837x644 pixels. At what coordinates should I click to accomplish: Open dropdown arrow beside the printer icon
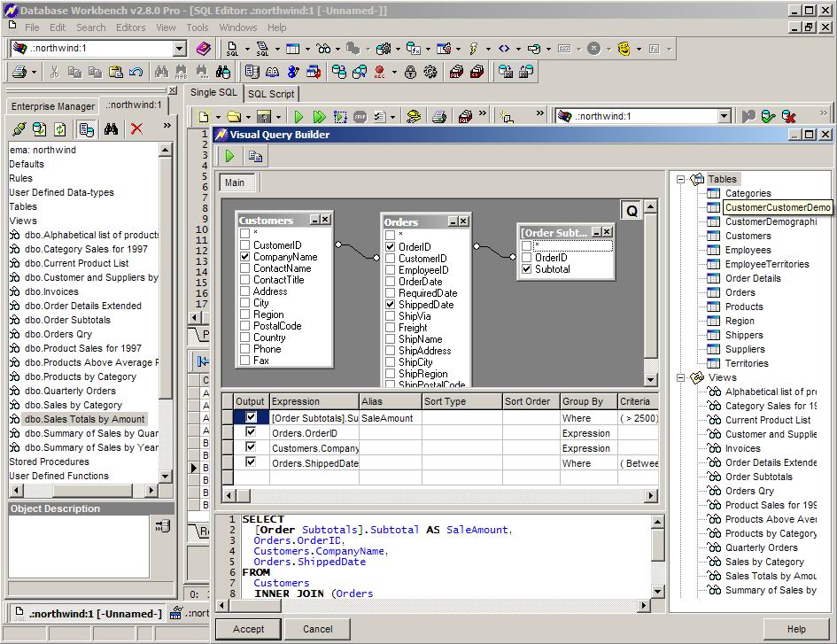34,72
